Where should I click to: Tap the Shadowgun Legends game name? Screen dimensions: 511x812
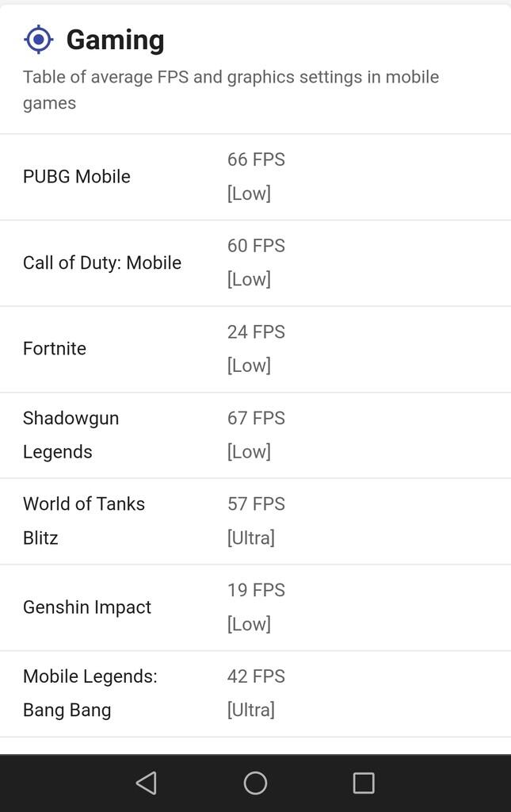point(71,435)
